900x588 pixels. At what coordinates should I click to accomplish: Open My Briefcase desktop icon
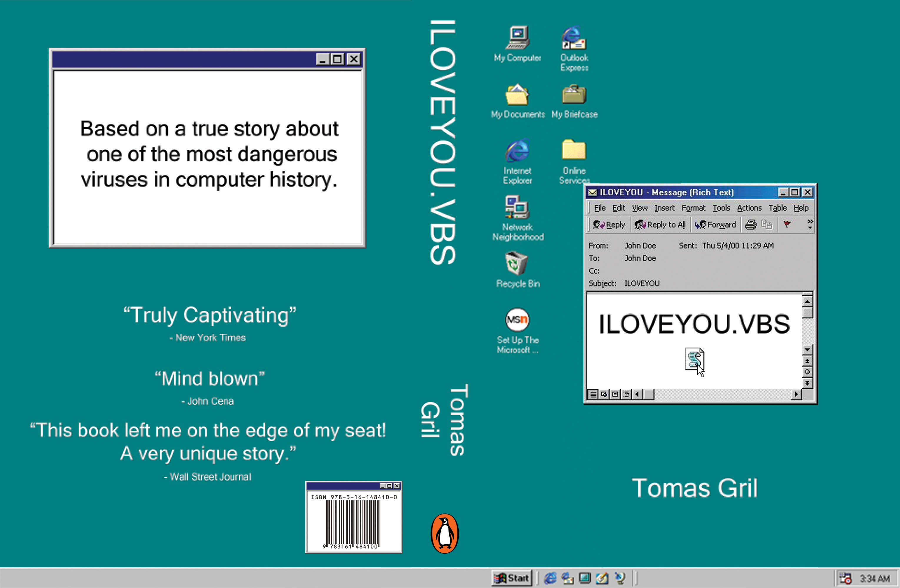(574, 94)
